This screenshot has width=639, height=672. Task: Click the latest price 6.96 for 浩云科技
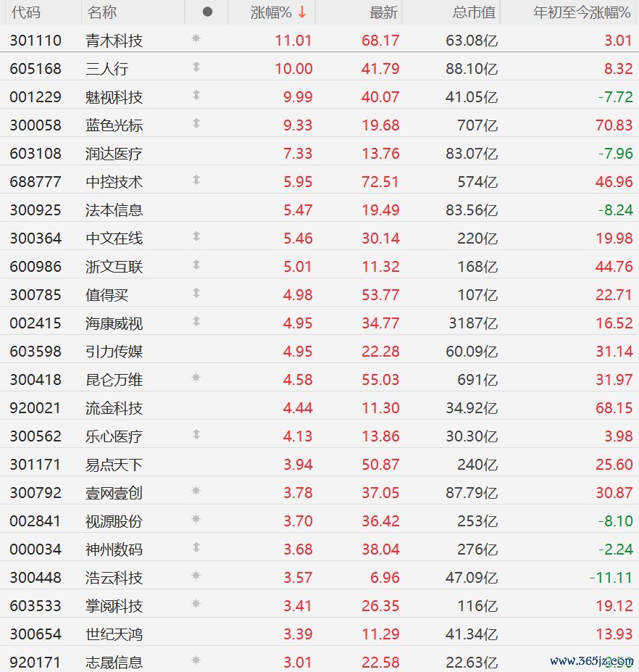384,577
